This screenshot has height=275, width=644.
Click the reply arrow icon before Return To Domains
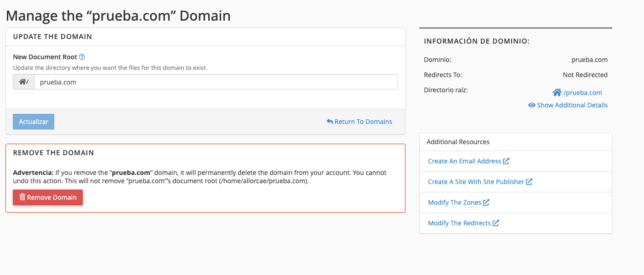click(x=330, y=122)
